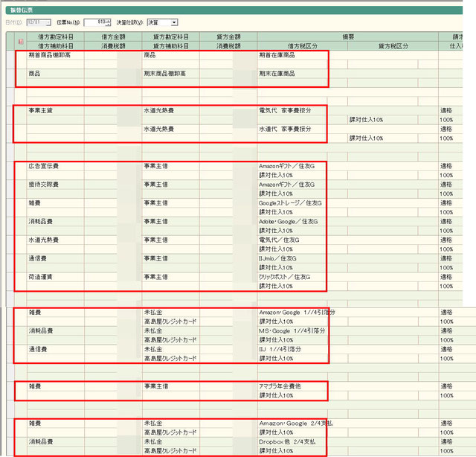The width and height of the screenshot is (476, 457).
Task: Select the 借方金額 column header
Action: [x=113, y=36]
